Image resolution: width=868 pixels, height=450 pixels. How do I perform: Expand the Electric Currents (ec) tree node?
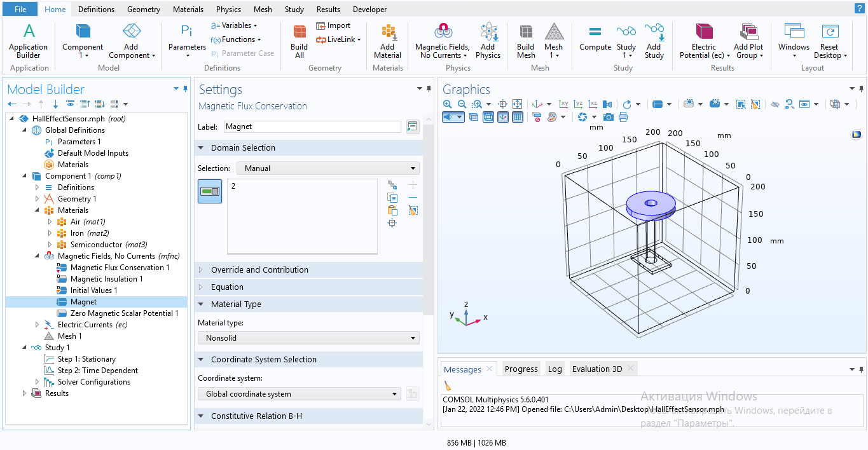(37, 325)
